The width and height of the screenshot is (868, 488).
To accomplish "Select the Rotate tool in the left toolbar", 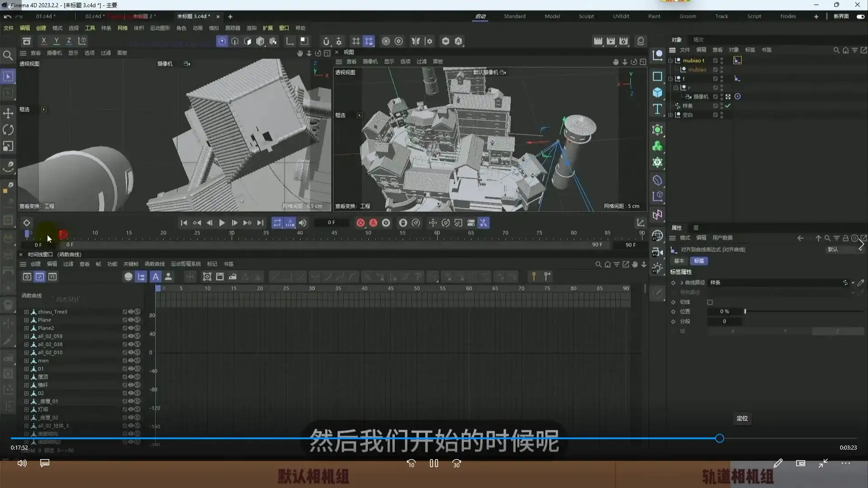I will click(x=8, y=130).
